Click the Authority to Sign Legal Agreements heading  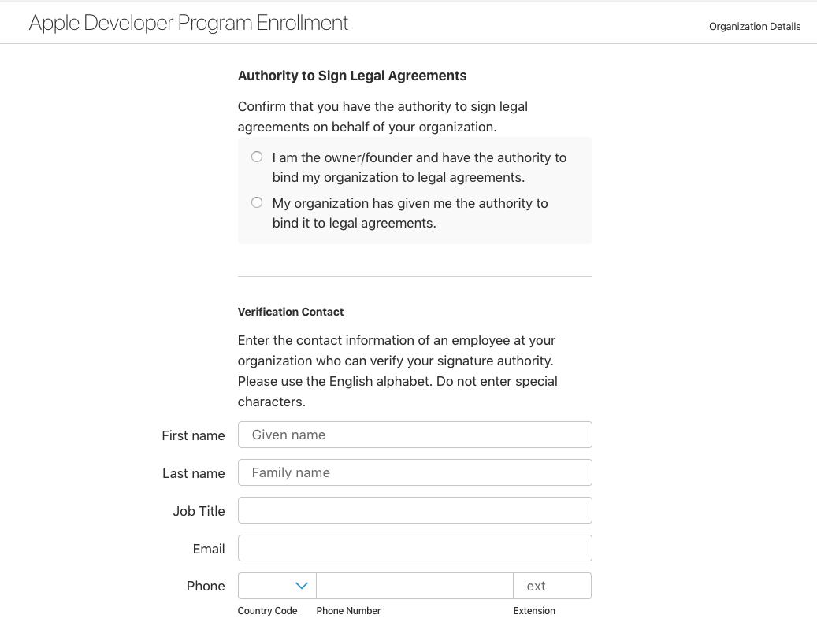tap(352, 76)
